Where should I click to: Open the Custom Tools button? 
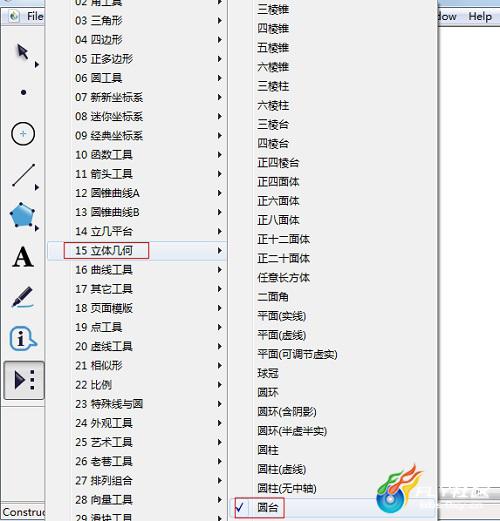[x=24, y=380]
